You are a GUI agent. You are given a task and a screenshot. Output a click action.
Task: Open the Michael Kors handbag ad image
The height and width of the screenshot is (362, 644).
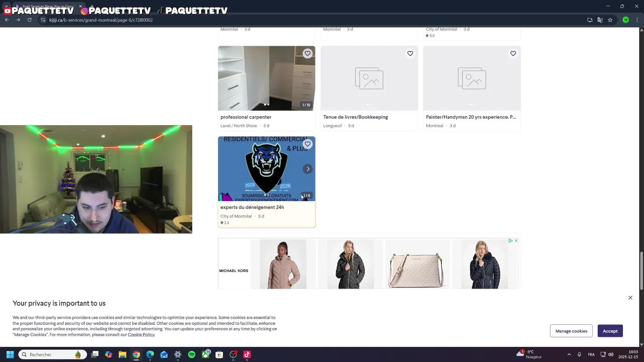click(x=417, y=264)
